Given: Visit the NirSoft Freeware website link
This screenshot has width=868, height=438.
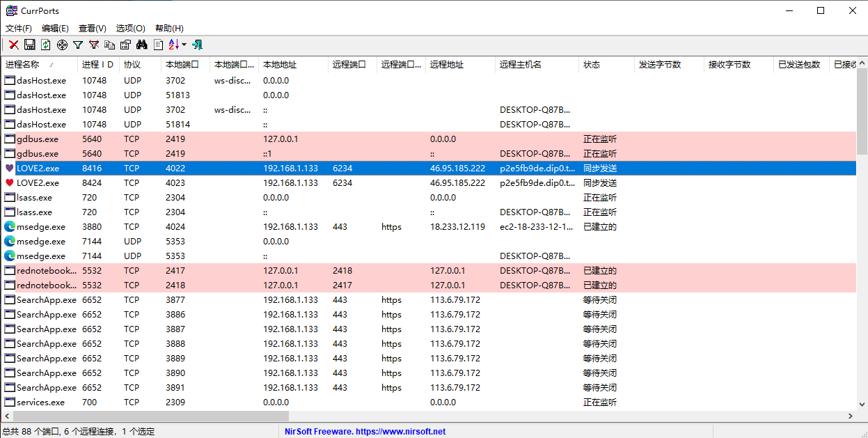Looking at the screenshot, I should point(365,432).
